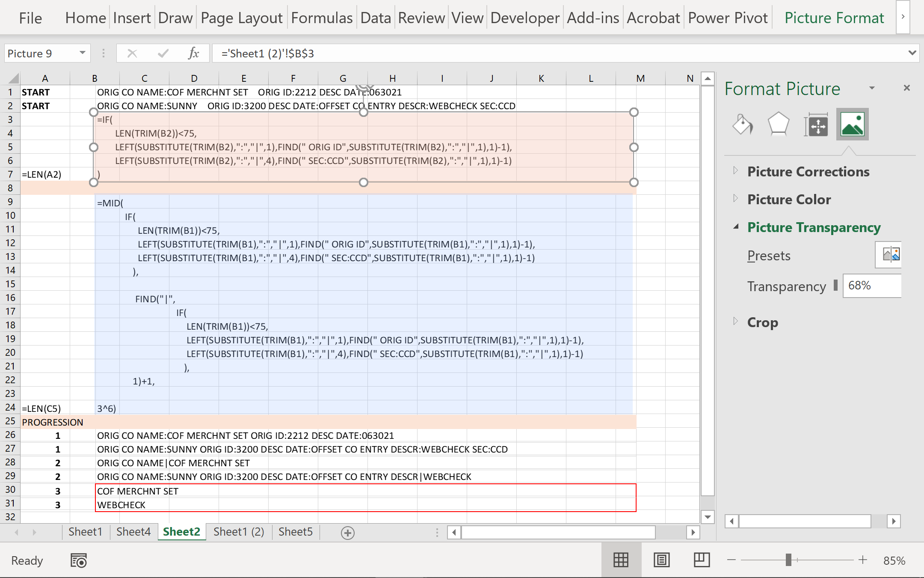Switch to Sheet5 tab
The image size is (924, 578).
[x=296, y=532]
